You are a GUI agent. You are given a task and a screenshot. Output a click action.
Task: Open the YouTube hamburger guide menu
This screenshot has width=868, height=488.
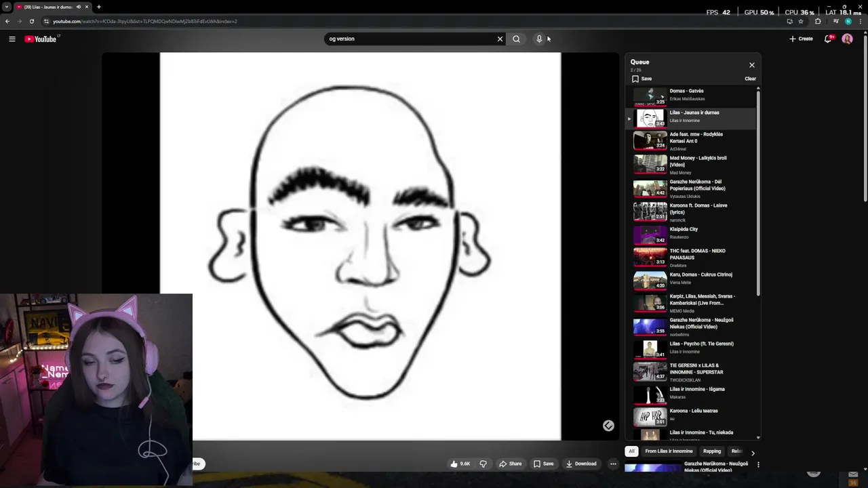[x=12, y=39]
